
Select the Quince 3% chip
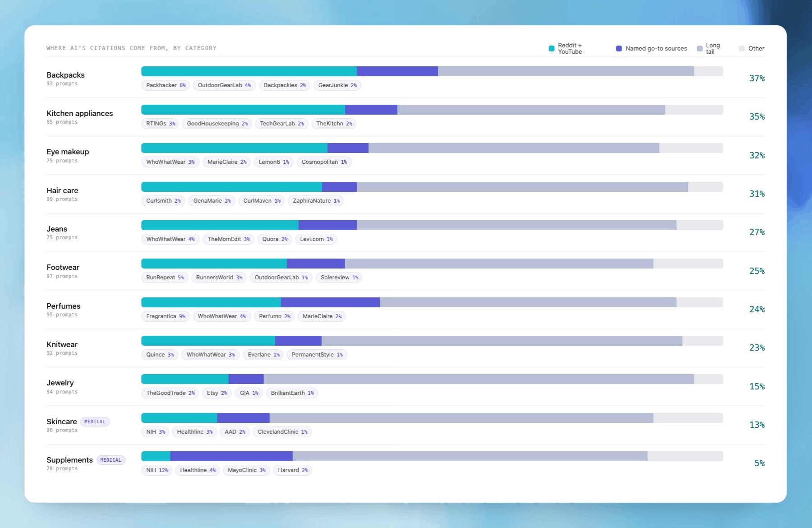pos(160,355)
